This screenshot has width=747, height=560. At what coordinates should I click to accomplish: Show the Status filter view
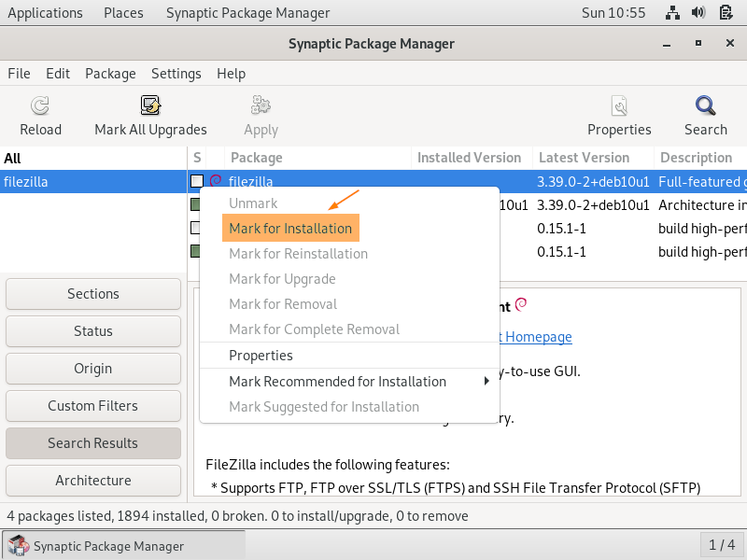[93, 331]
